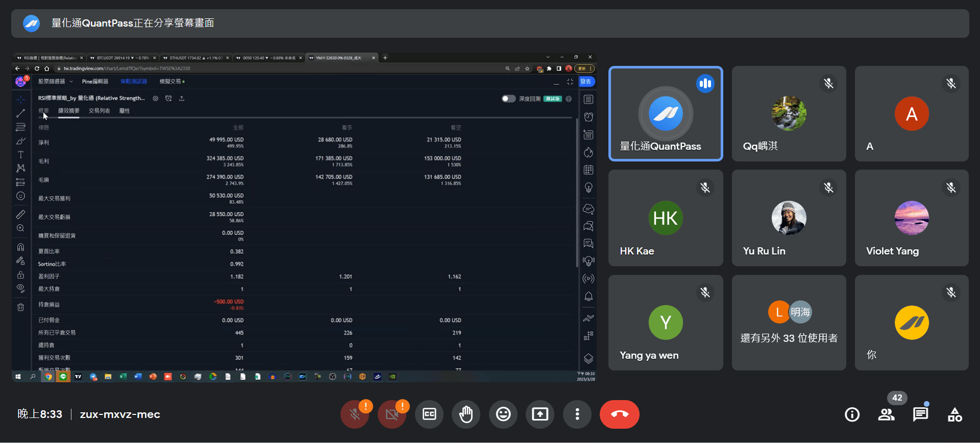980x443 pixels.
Task: Open the LINE app in shared taskbar
Action: point(63,377)
